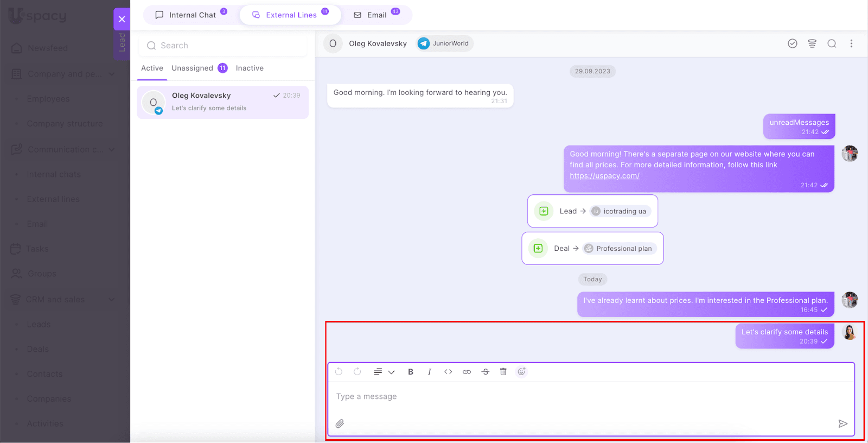Mark the conversation completed with checkmark icon
This screenshot has height=443, width=868.
(x=792, y=43)
